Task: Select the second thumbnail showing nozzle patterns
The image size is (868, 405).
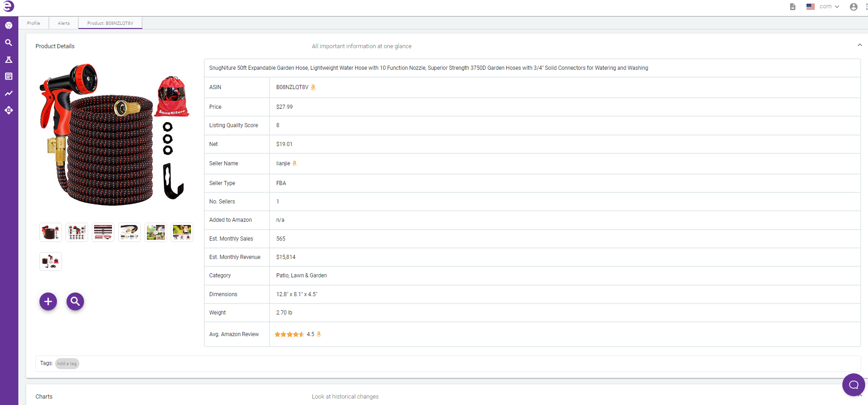Action: [77, 232]
